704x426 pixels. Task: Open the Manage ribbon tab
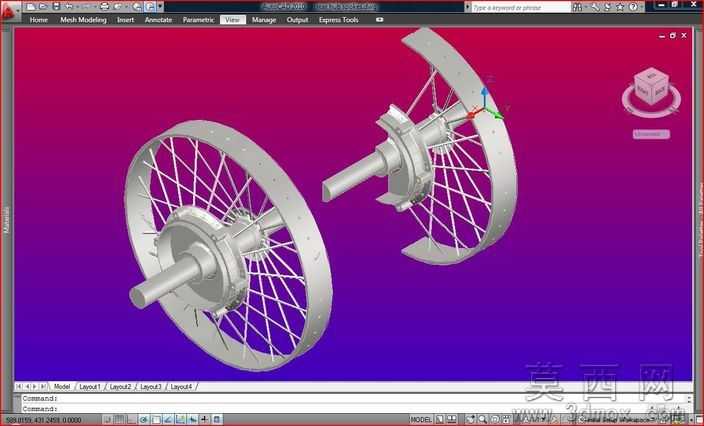(264, 20)
